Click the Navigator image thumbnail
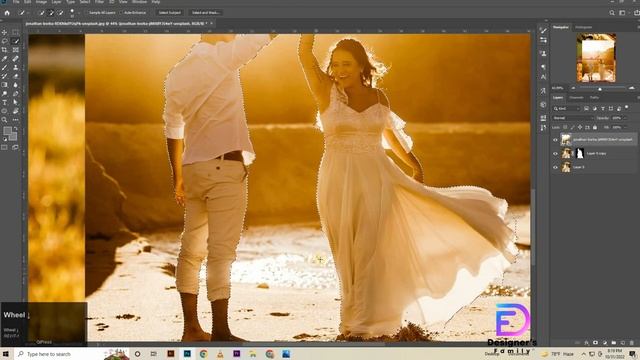The image size is (640, 360). point(596,58)
